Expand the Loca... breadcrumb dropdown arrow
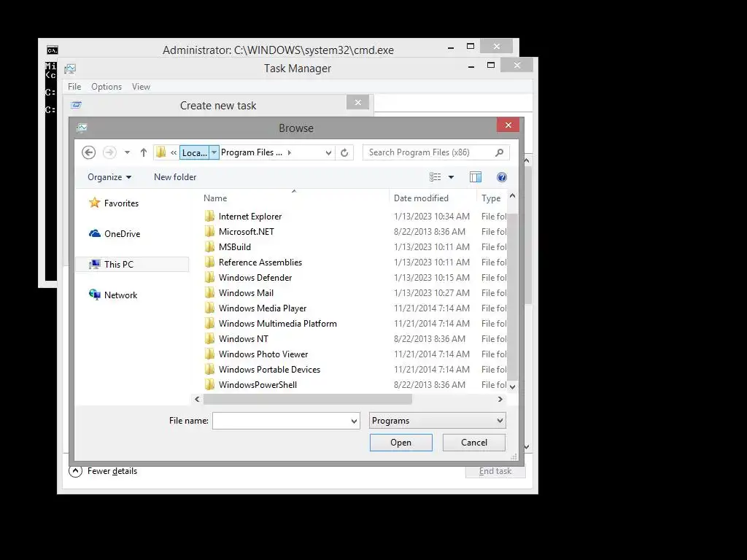Screen dimensions: 747x560 [214, 152]
